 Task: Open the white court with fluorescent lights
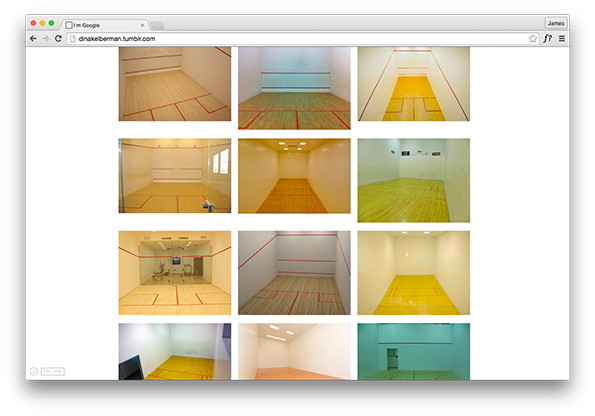pyautogui.click(x=294, y=351)
